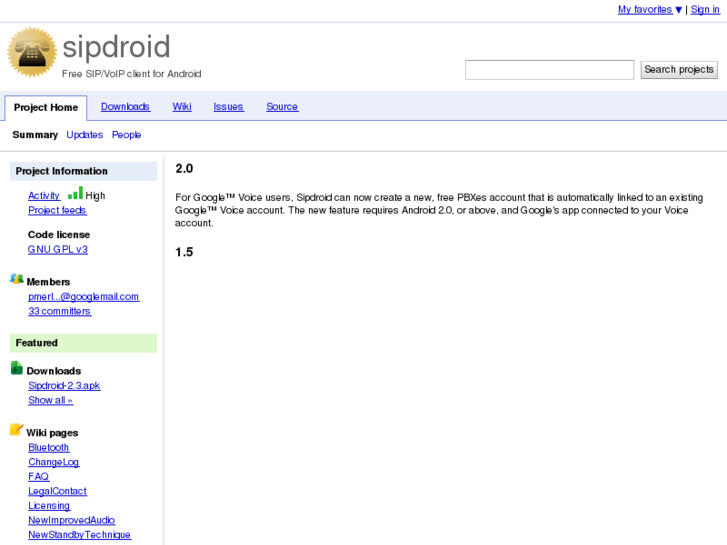727x545 pixels.
Task: View the 33 committers link
Action: tap(59, 311)
